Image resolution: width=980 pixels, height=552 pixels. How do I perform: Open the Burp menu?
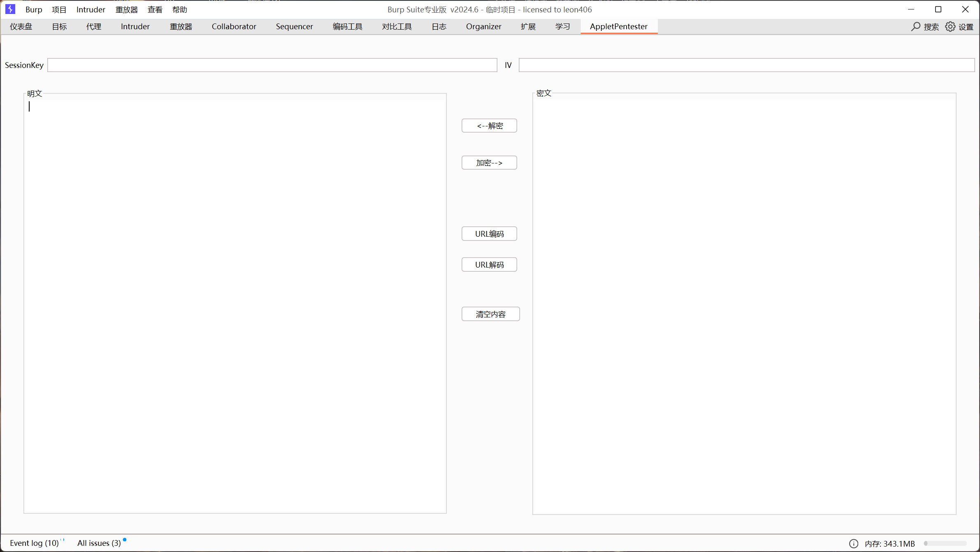[x=34, y=9]
